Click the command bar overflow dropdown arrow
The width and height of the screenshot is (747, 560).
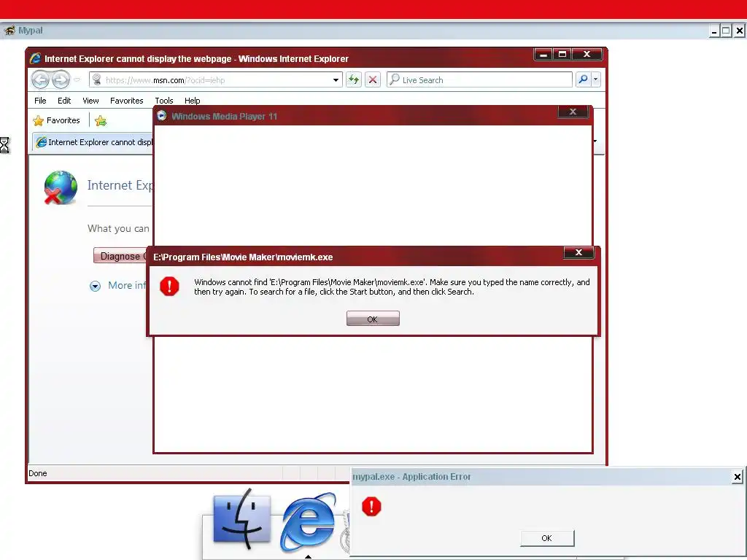pyautogui.click(x=595, y=141)
